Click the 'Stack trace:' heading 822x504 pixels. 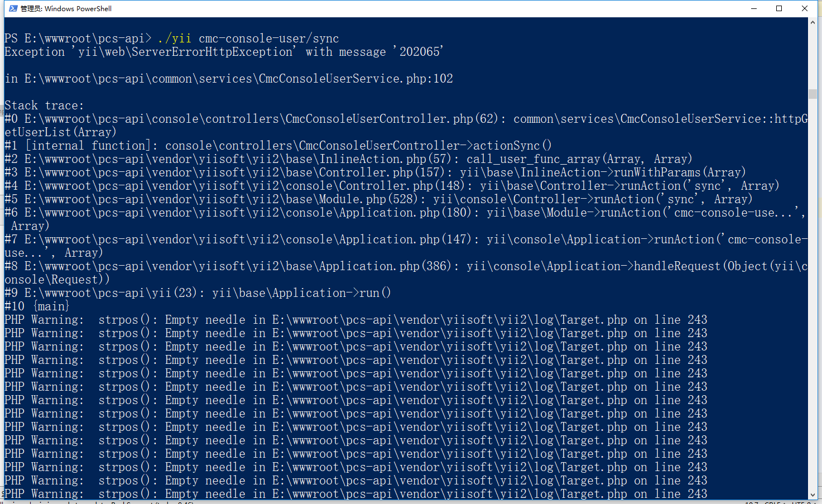(44, 105)
